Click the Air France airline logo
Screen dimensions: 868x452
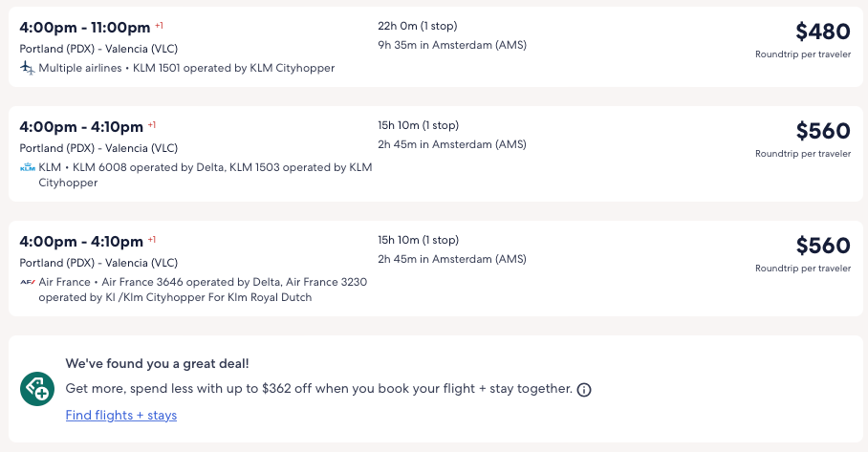[27, 282]
